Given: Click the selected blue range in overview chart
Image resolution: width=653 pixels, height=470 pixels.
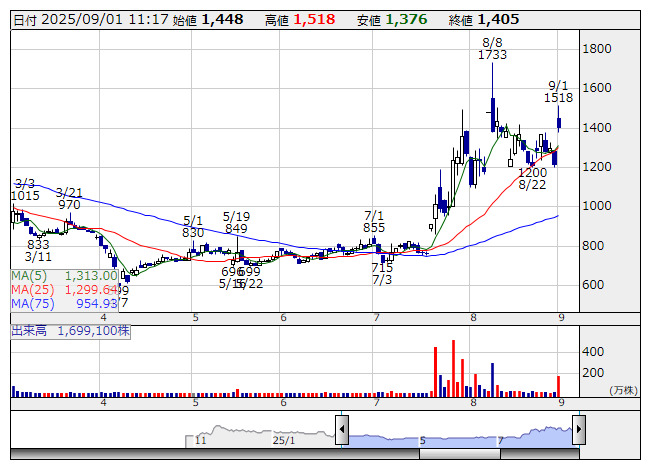Looking at the screenshot, I should (x=460, y=436).
